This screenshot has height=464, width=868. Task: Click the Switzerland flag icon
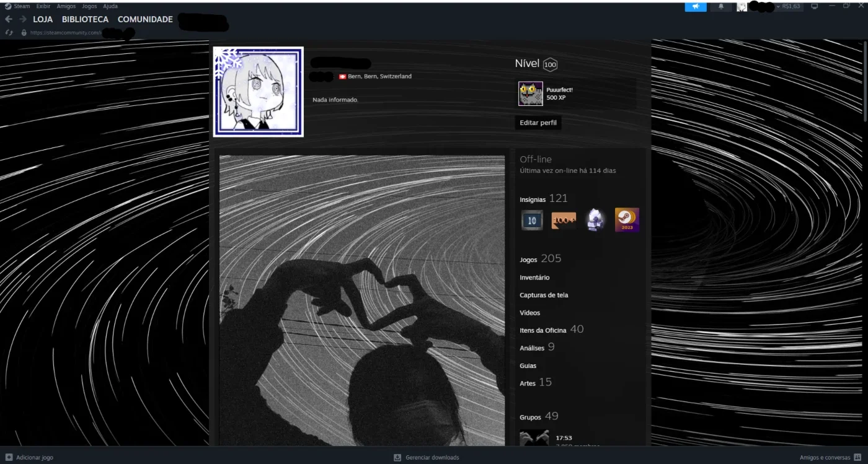[x=342, y=76]
